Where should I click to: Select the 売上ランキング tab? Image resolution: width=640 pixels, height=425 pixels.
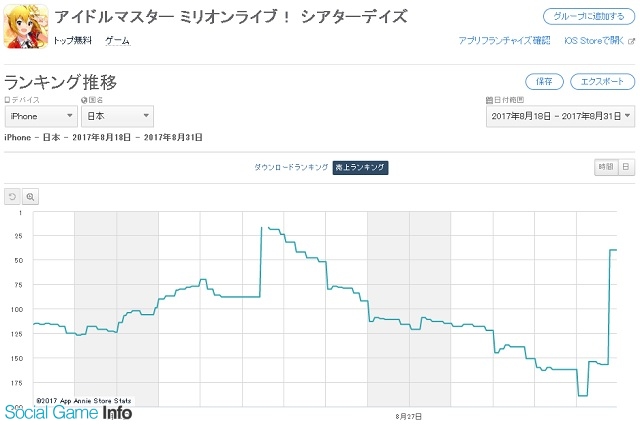pos(360,167)
